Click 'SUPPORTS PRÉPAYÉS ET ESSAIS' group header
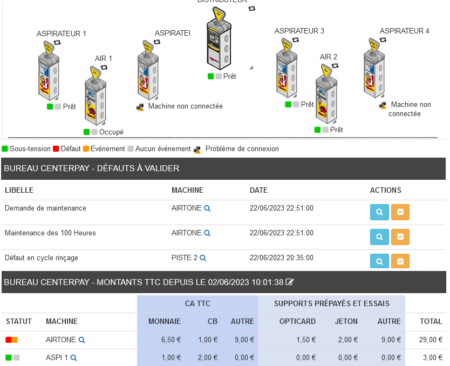 [332, 304]
